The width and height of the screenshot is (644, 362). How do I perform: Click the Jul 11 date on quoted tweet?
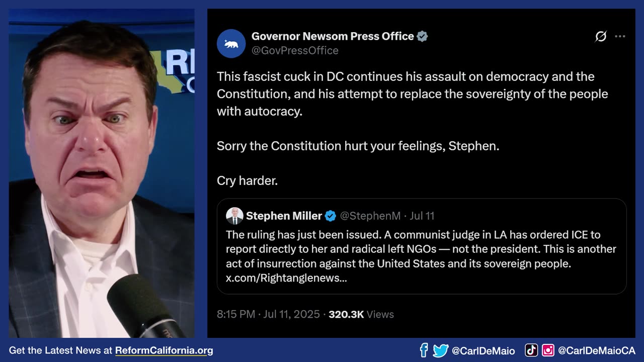422,216
